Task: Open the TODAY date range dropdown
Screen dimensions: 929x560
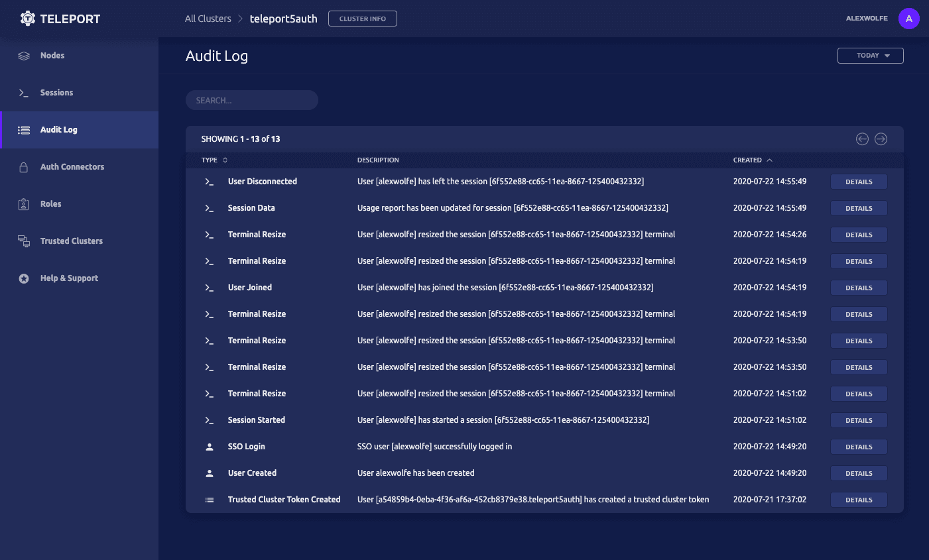Action: click(870, 56)
